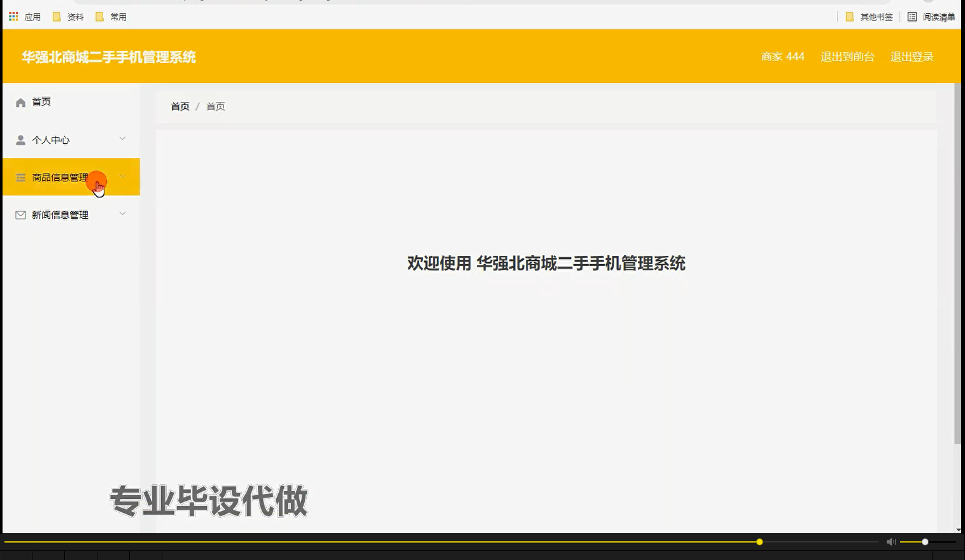Click the 常用 bookmark folder icon
This screenshot has height=560, width=965.
point(99,16)
